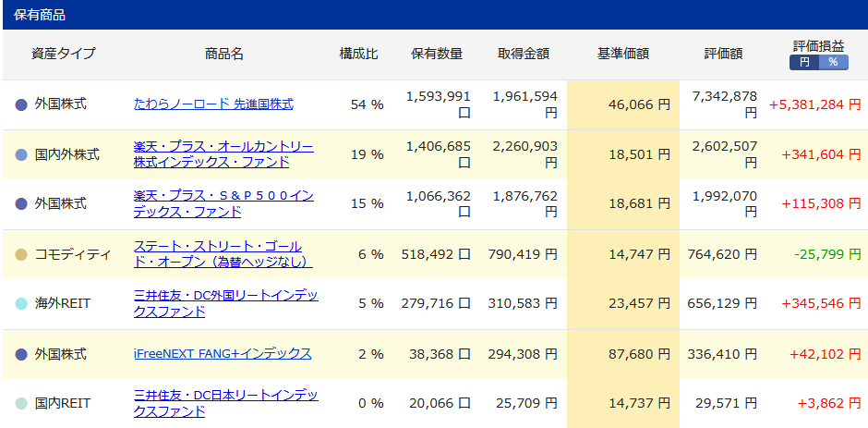868x428 pixels.
Task: Switch profit/loss display to 円
Action: point(804,63)
